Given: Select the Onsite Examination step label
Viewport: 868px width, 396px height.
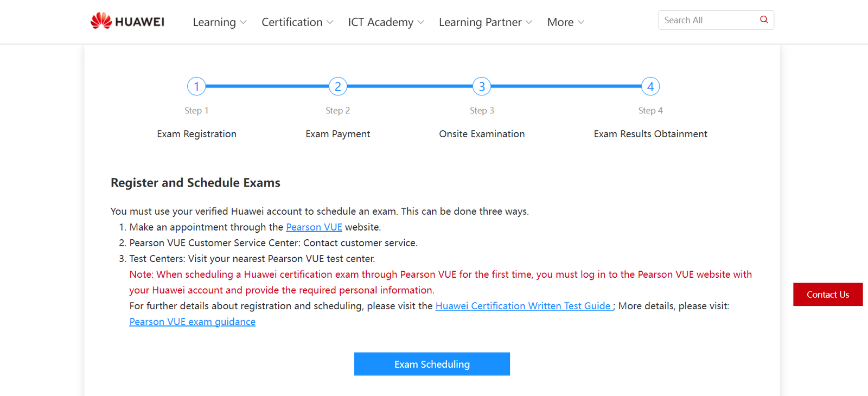Looking at the screenshot, I should point(482,134).
